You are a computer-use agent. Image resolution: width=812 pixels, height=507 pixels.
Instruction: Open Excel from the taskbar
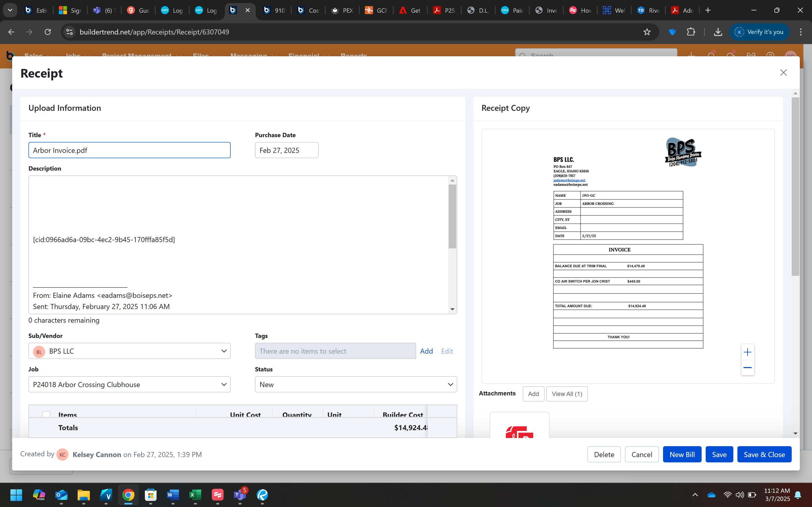pyautogui.click(x=195, y=495)
